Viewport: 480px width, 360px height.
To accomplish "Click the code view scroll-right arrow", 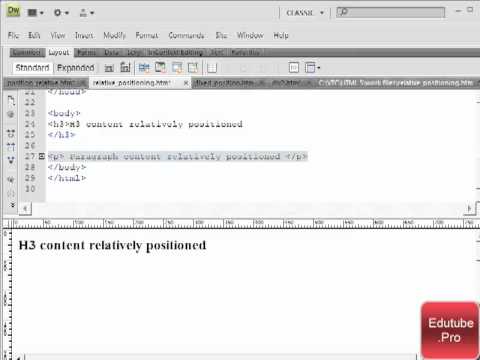I will pos(469,209).
